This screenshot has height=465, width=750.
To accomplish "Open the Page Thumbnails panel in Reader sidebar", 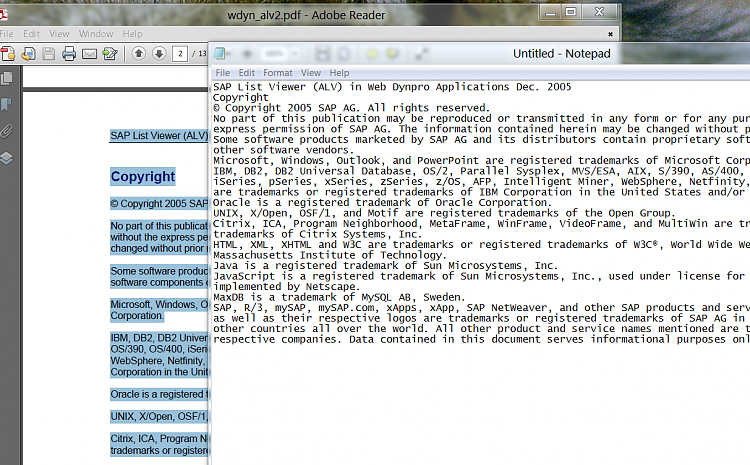I will click(7, 78).
